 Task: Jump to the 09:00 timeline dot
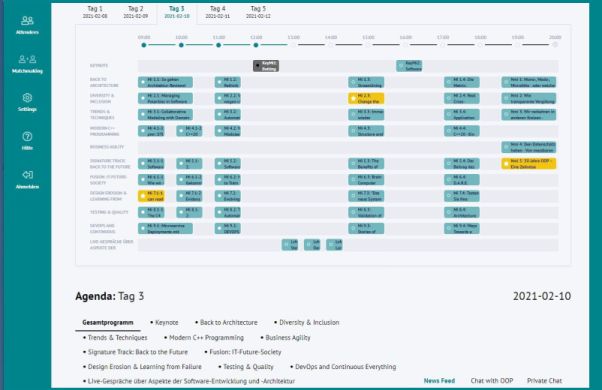[144, 45]
